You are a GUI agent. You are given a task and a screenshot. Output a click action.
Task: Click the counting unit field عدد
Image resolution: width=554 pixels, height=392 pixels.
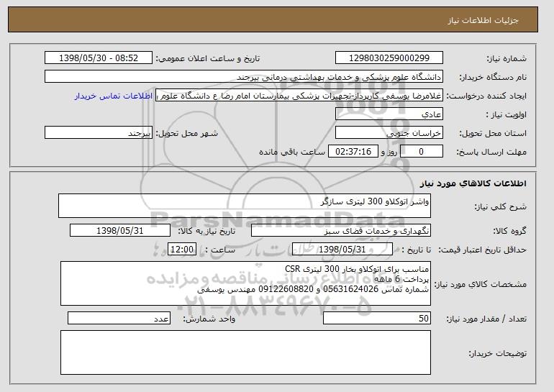[119, 318]
